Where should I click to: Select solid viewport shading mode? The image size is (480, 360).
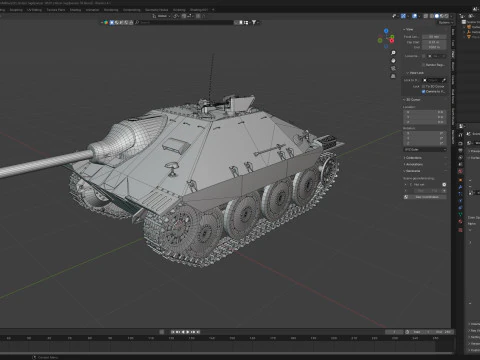[x=437, y=16]
